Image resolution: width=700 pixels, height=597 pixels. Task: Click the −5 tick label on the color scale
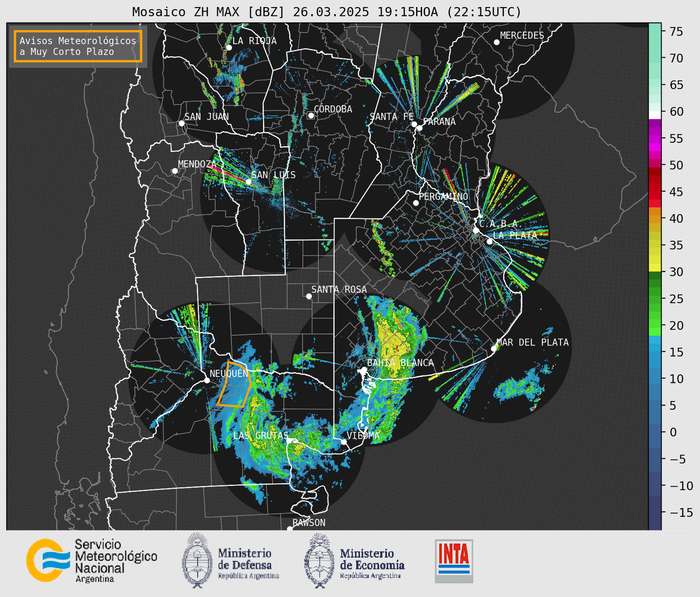(x=677, y=459)
